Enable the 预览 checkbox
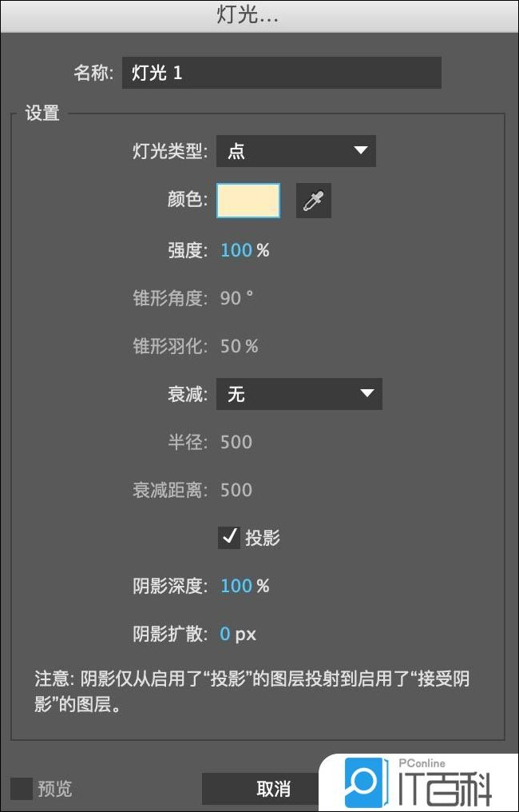 22,789
